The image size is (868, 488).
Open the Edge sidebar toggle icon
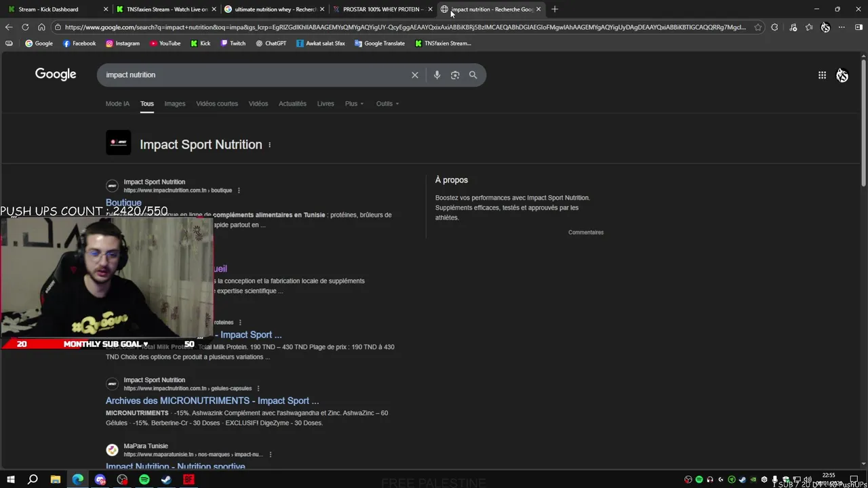tap(859, 27)
